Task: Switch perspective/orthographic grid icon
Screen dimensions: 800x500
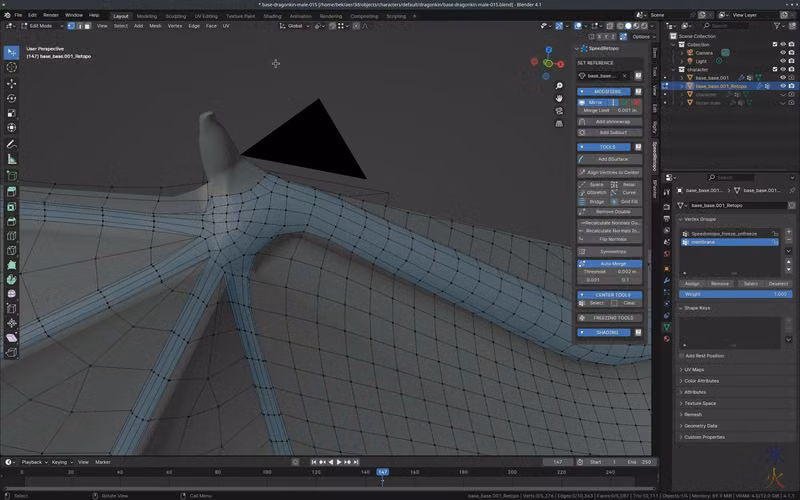Action: pos(559,123)
